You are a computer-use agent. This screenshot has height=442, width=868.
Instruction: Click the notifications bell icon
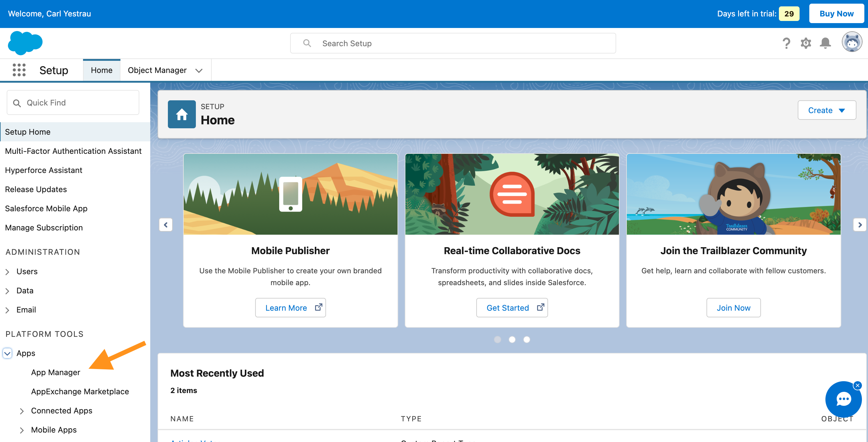[x=825, y=43]
